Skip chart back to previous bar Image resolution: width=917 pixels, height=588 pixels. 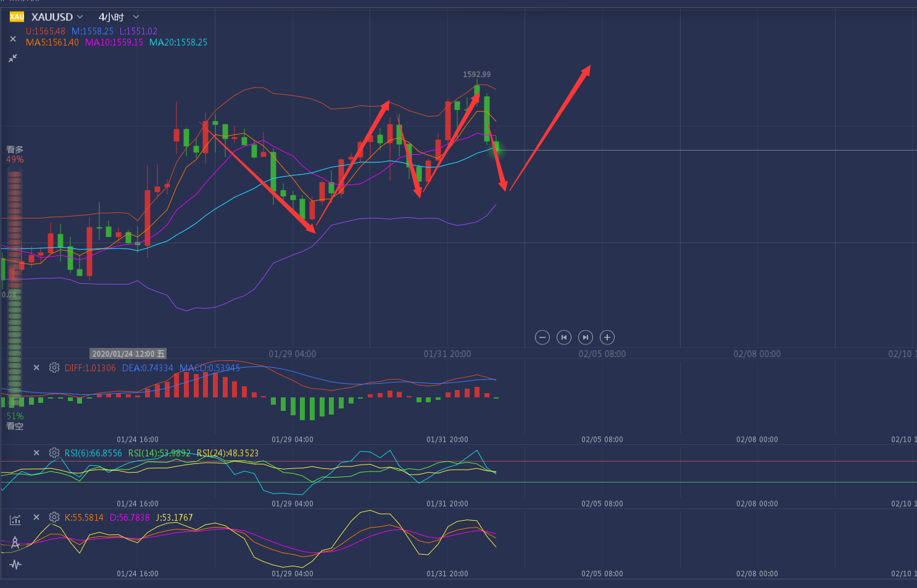[x=563, y=337]
